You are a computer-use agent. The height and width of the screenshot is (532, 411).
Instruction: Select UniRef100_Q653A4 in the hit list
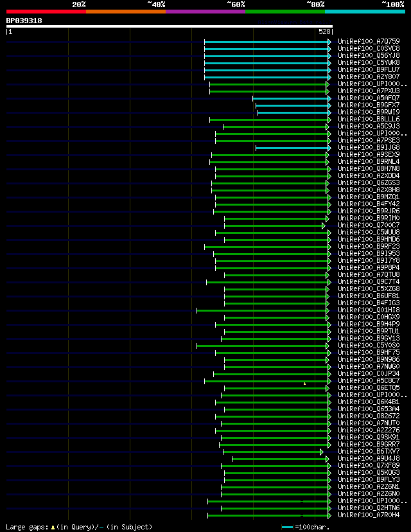(369, 409)
